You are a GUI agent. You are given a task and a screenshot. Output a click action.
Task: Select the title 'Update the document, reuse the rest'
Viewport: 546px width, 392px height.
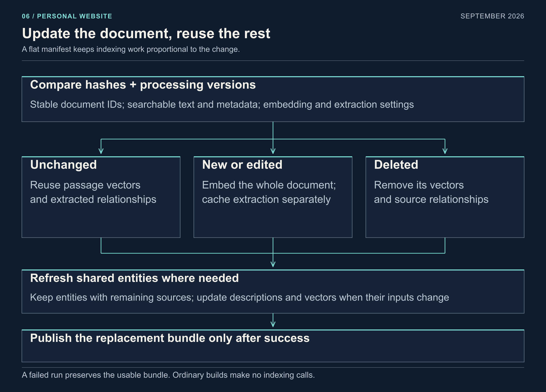(x=146, y=33)
